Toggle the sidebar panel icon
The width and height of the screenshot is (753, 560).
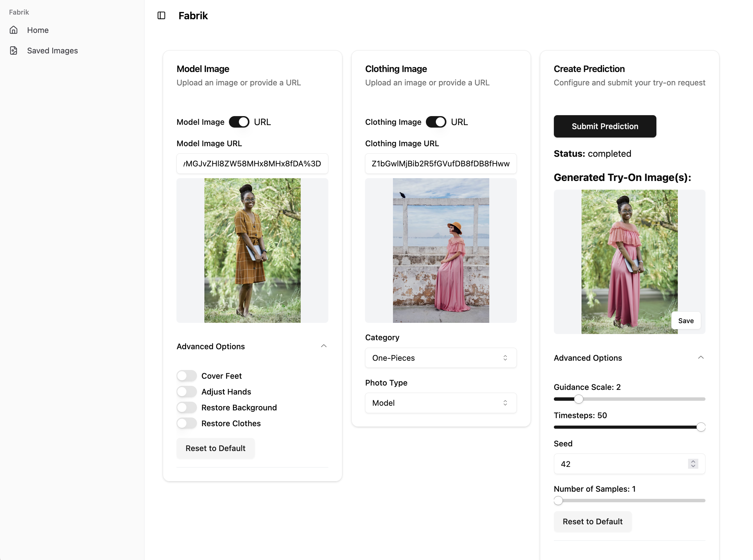(x=161, y=16)
